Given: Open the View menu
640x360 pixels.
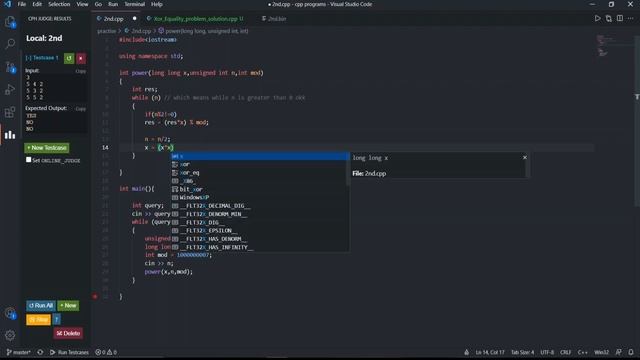Looking at the screenshot, I should [x=82, y=4].
